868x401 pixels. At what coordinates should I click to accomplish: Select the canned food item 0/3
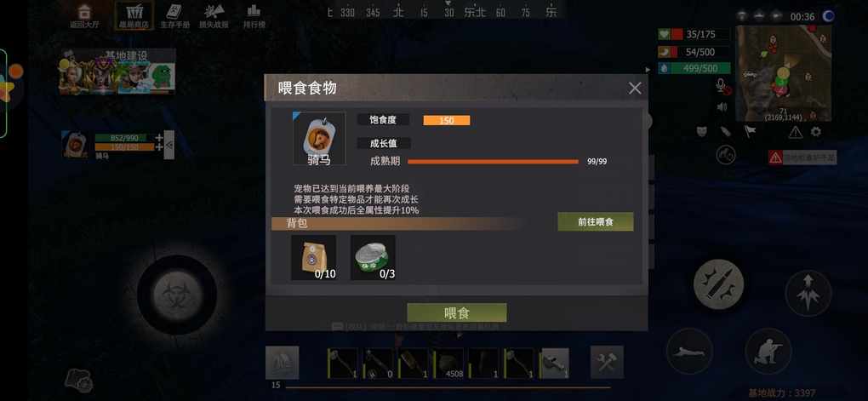373,258
